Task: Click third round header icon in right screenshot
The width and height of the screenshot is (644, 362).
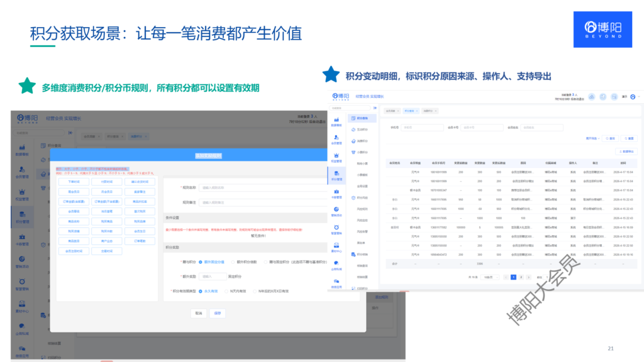Action: pos(614,97)
